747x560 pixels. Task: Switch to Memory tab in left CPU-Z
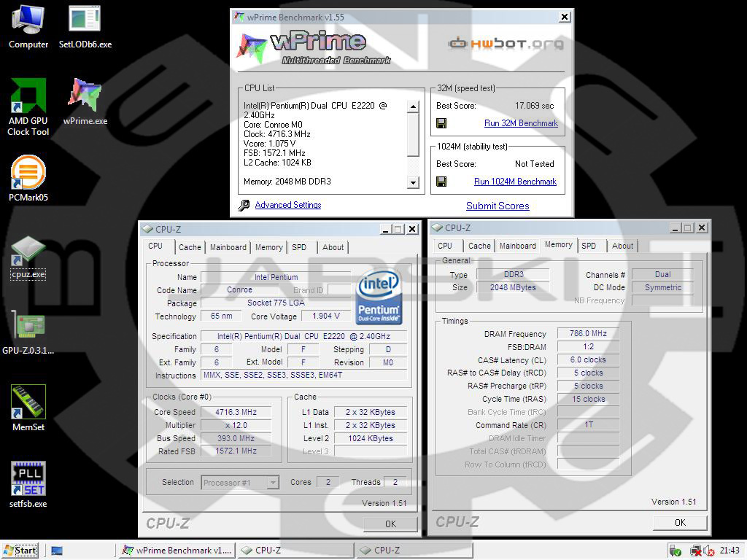(268, 247)
